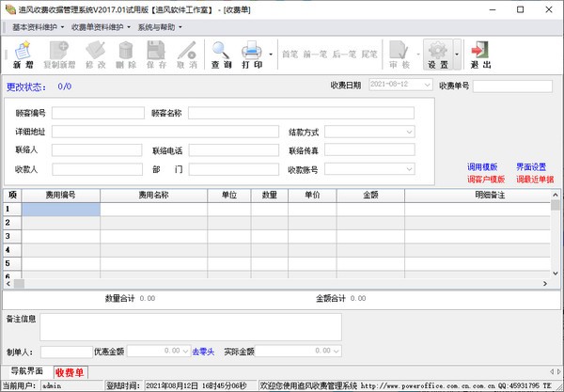
Task: Click the 取消 (Cancel) toolbar icon
Action: tap(187, 55)
